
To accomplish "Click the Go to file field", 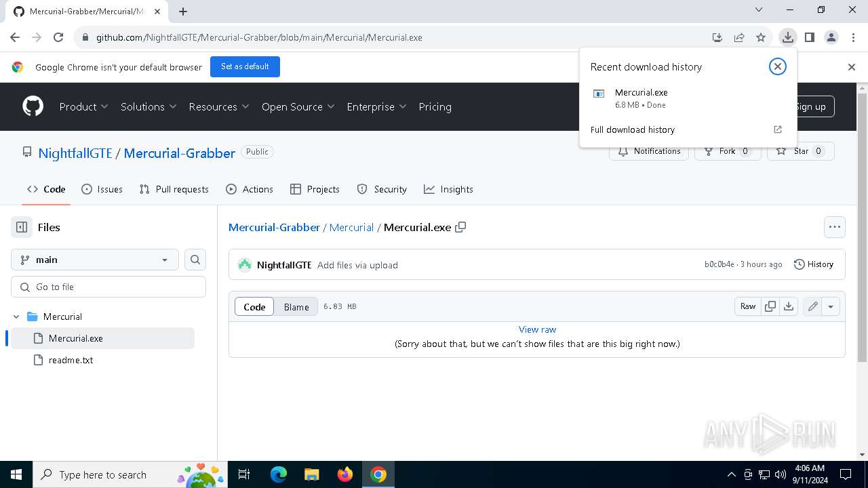I will 108,287.
